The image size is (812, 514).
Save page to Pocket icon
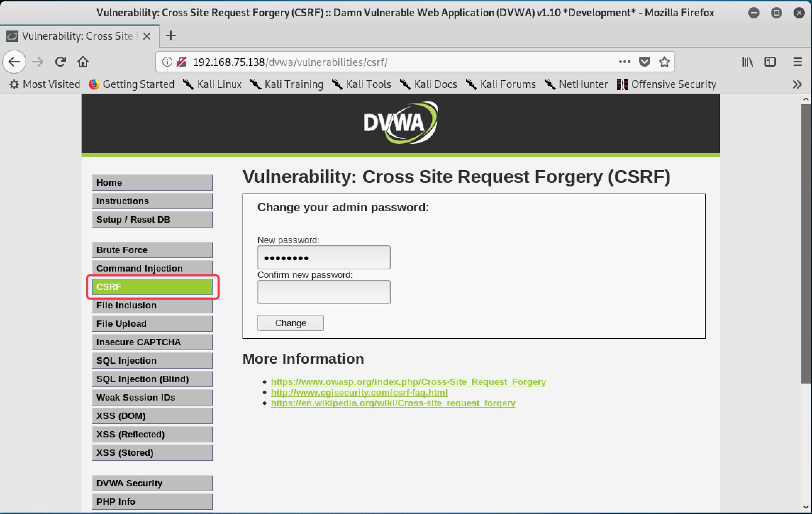tap(644, 62)
